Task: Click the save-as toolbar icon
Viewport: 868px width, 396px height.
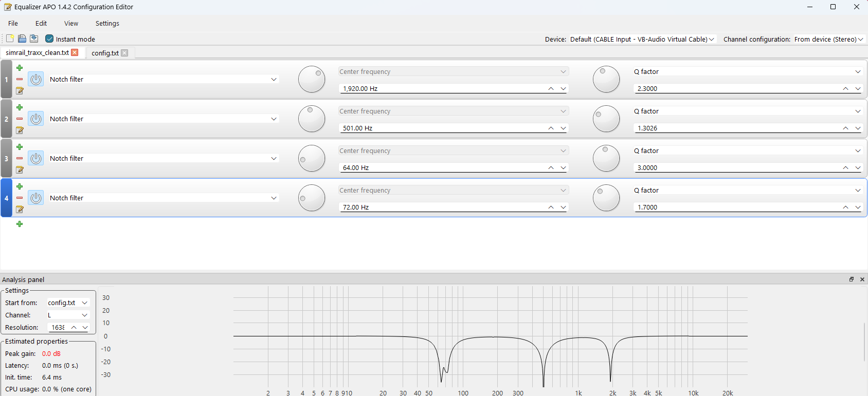Action: [x=34, y=39]
